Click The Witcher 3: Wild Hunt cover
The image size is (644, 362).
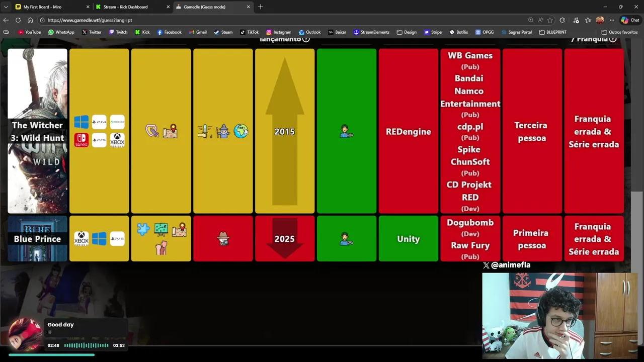pos(37,131)
